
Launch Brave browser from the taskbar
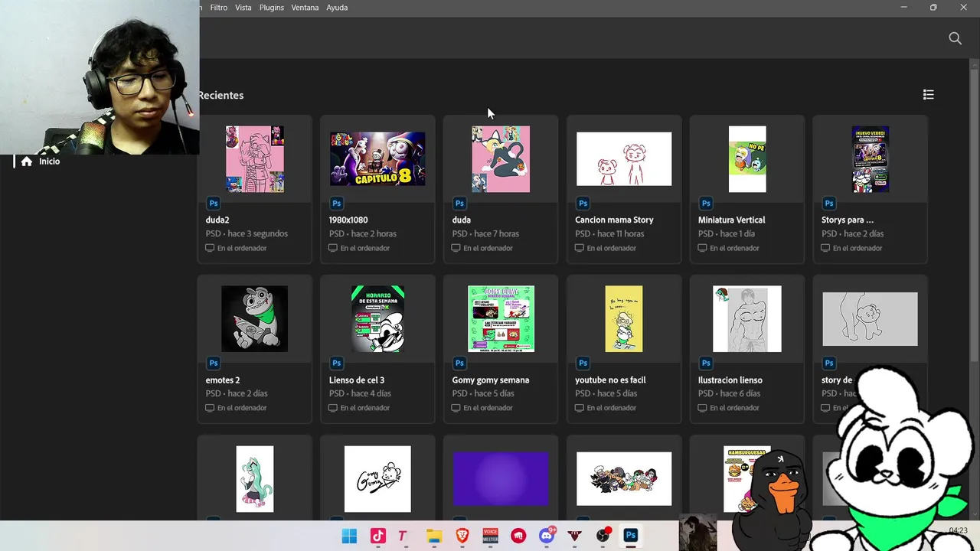[462, 536]
